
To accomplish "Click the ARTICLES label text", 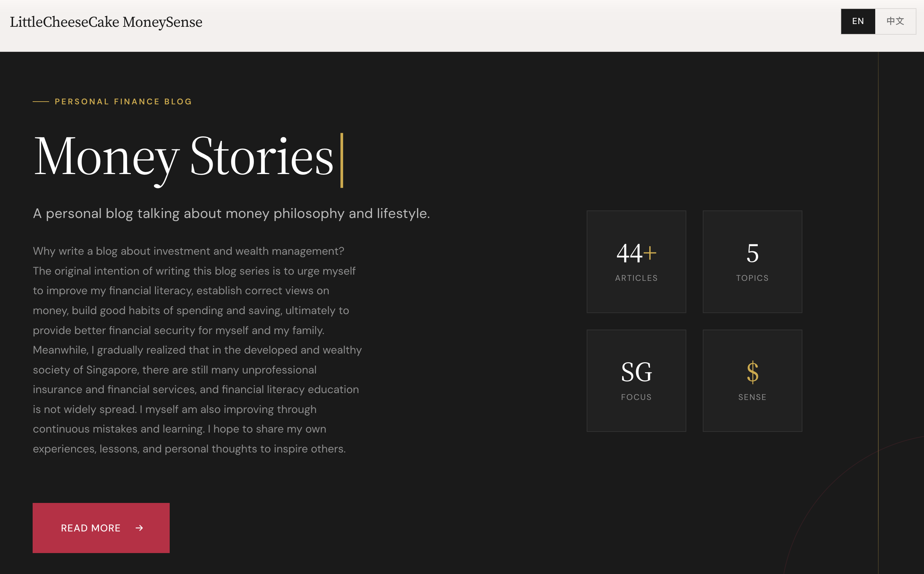I will coord(636,278).
